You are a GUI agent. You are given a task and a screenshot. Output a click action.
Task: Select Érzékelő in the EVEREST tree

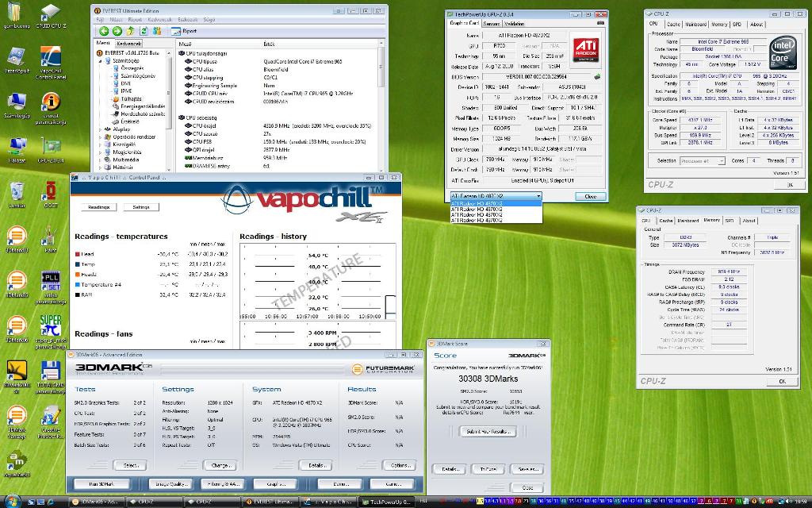click(x=125, y=121)
